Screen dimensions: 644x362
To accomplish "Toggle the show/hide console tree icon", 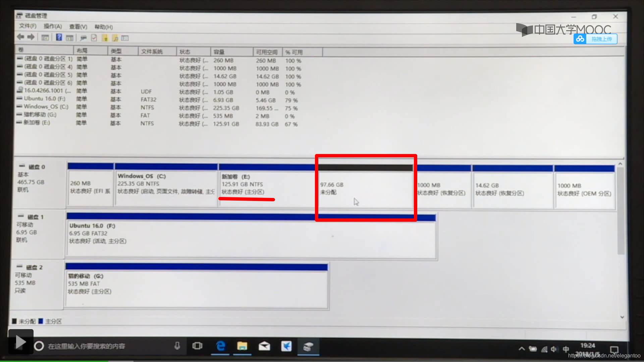I will pos(45,38).
